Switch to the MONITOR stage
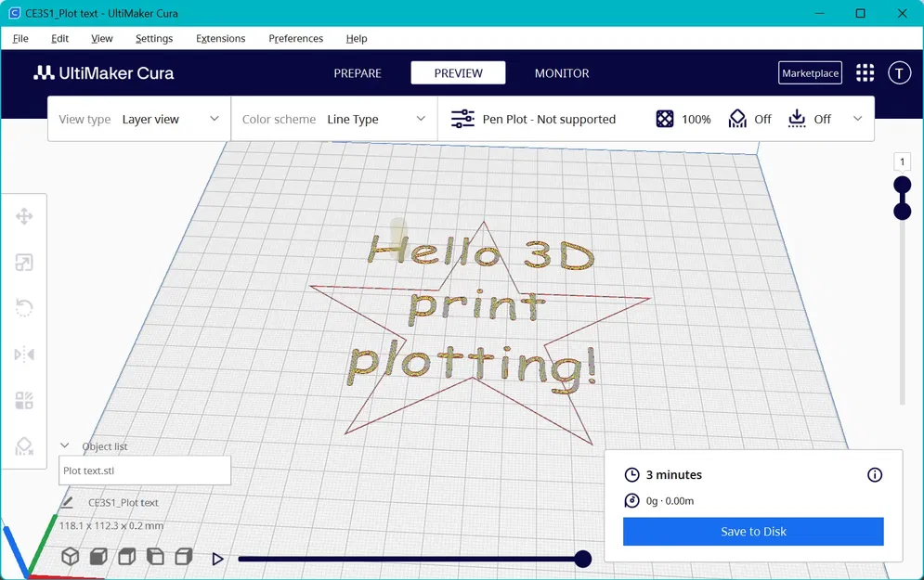924x580 pixels. coord(562,73)
